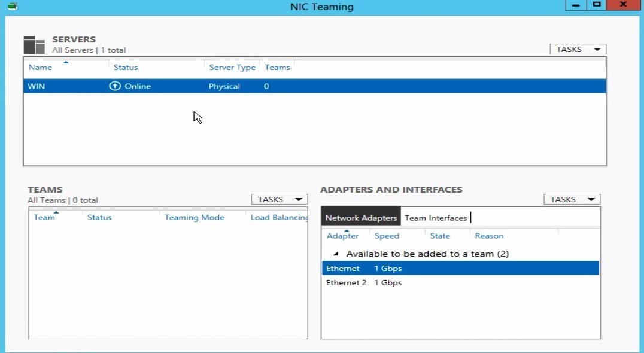Click the 'Physical' server type cell
The height and width of the screenshot is (353, 644).
coord(224,86)
